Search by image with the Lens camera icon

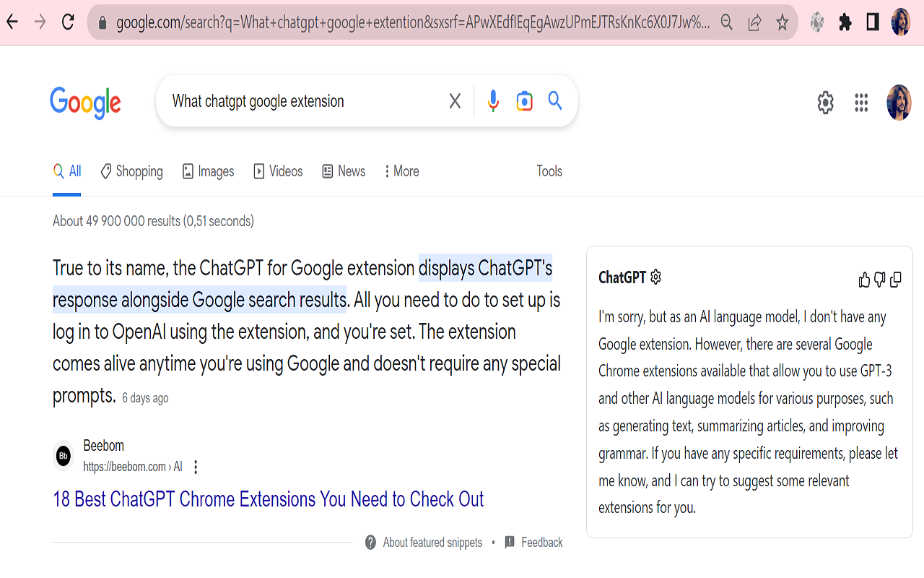525,101
